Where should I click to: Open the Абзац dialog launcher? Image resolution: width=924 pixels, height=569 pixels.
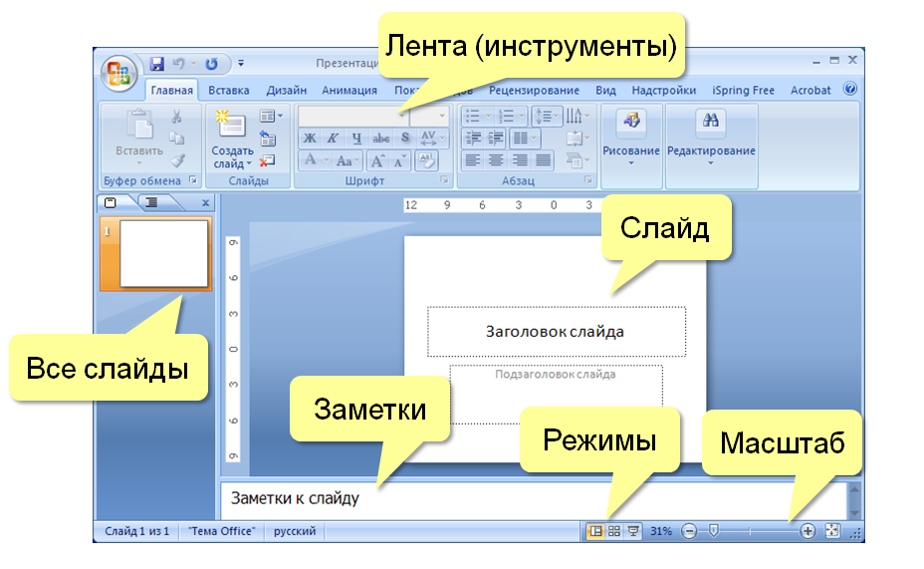pos(588,179)
